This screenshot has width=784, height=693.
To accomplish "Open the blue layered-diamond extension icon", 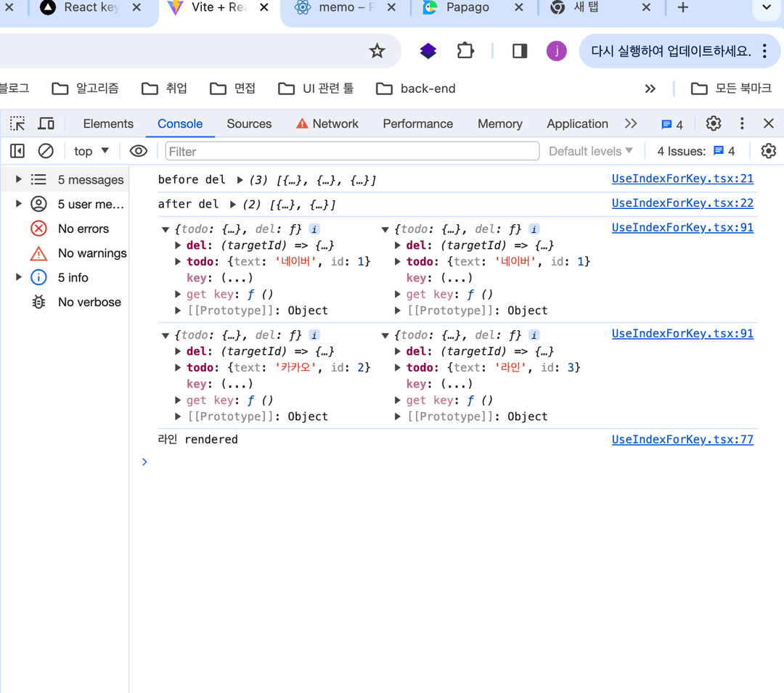I will point(428,51).
